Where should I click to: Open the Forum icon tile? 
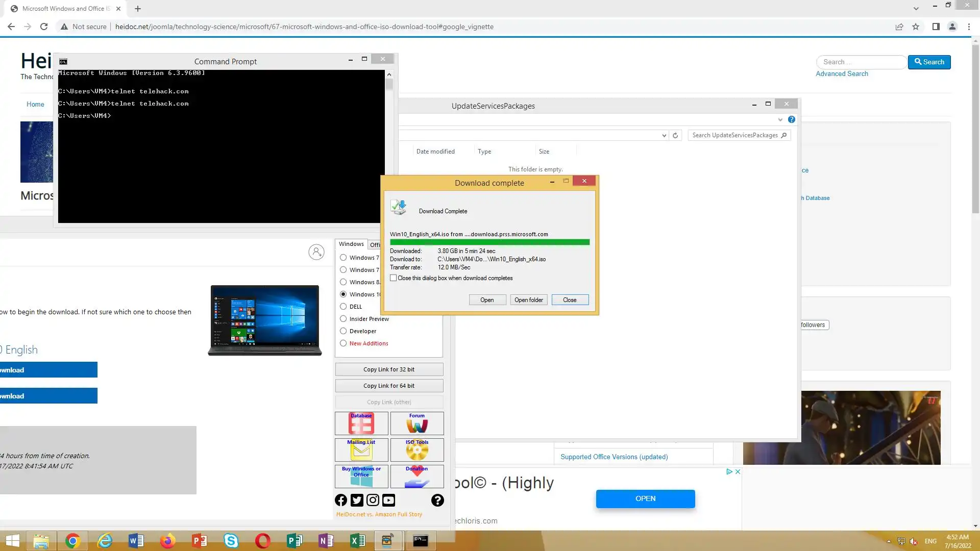pyautogui.click(x=417, y=423)
